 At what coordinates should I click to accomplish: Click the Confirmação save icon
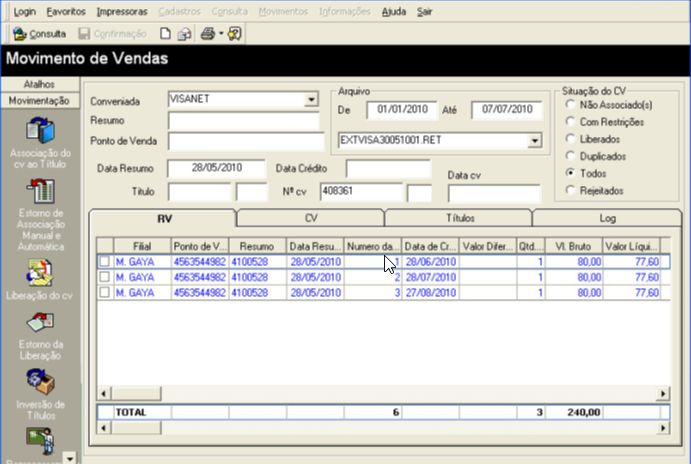(84, 34)
